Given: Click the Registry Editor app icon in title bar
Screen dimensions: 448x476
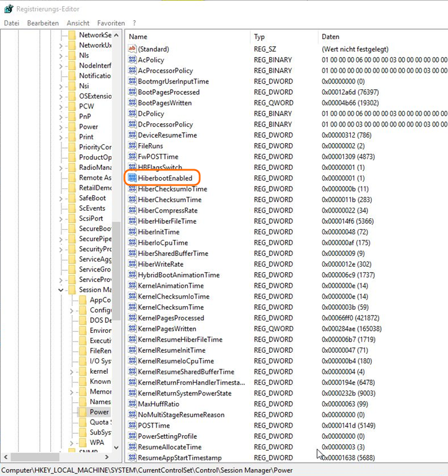Looking at the screenshot, I should tap(6, 7).
